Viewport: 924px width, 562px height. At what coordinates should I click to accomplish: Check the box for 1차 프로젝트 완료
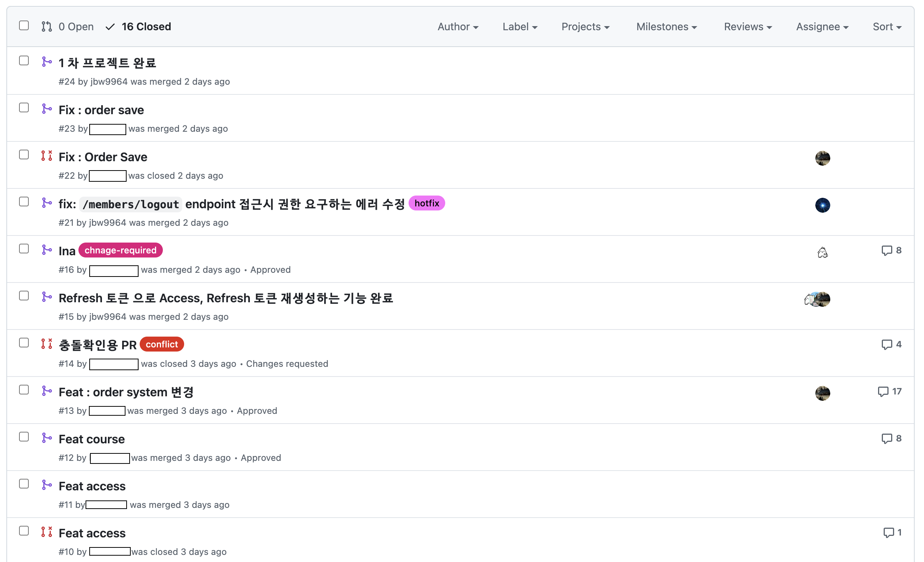24,61
